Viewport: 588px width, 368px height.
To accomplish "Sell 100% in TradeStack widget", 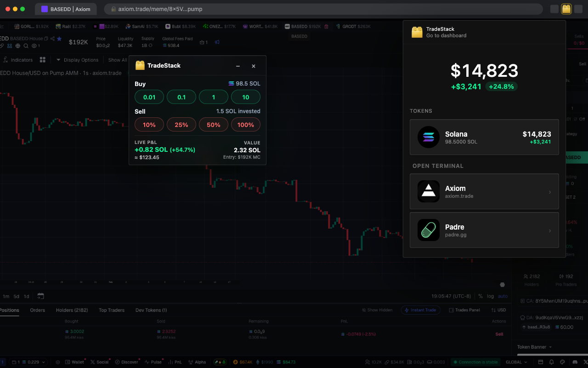I will pyautogui.click(x=246, y=125).
